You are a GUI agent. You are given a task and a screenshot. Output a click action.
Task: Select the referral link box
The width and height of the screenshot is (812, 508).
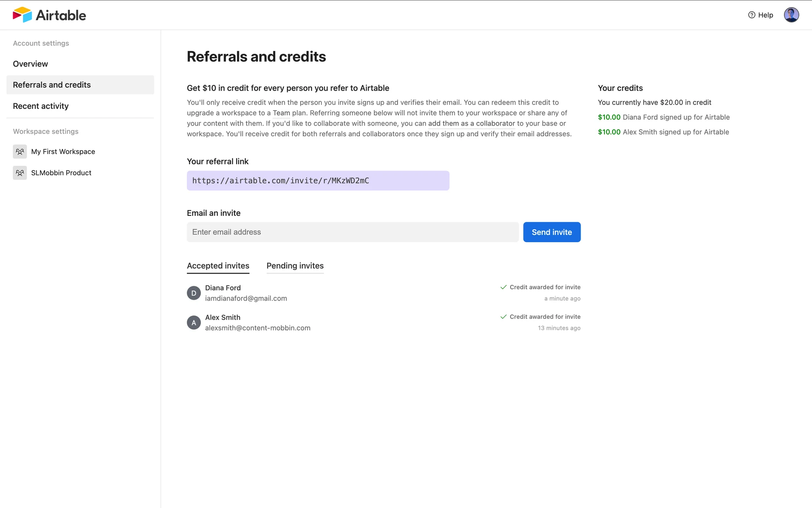[x=318, y=181]
